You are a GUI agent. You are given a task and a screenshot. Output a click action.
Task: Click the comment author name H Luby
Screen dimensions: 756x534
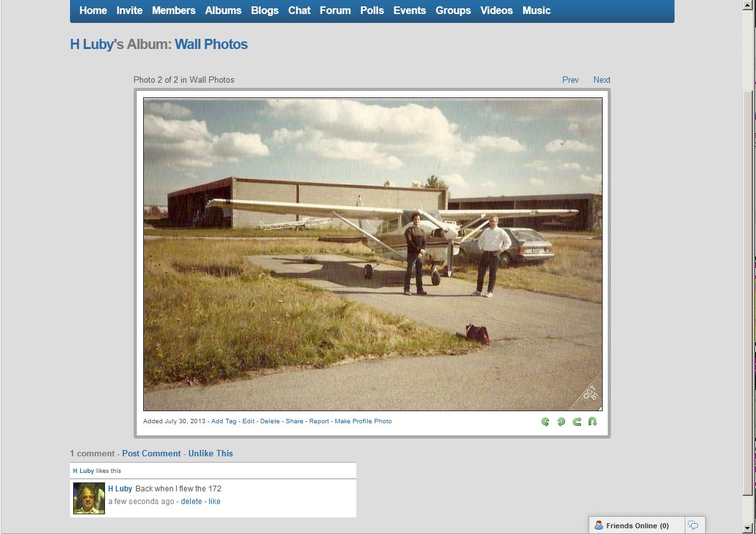(120, 489)
